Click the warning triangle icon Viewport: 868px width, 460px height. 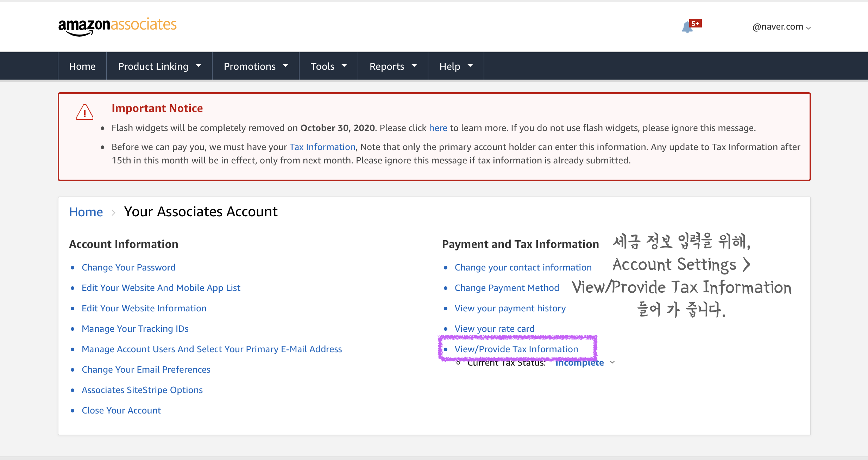coord(84,112)
